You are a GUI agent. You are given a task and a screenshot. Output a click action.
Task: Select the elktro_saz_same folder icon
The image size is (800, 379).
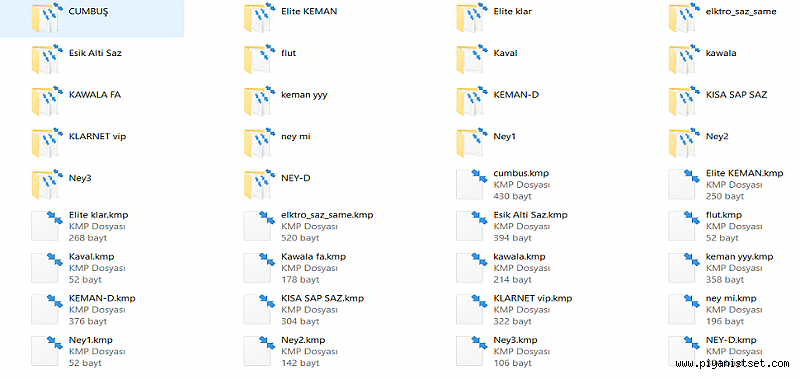(685, 18)
